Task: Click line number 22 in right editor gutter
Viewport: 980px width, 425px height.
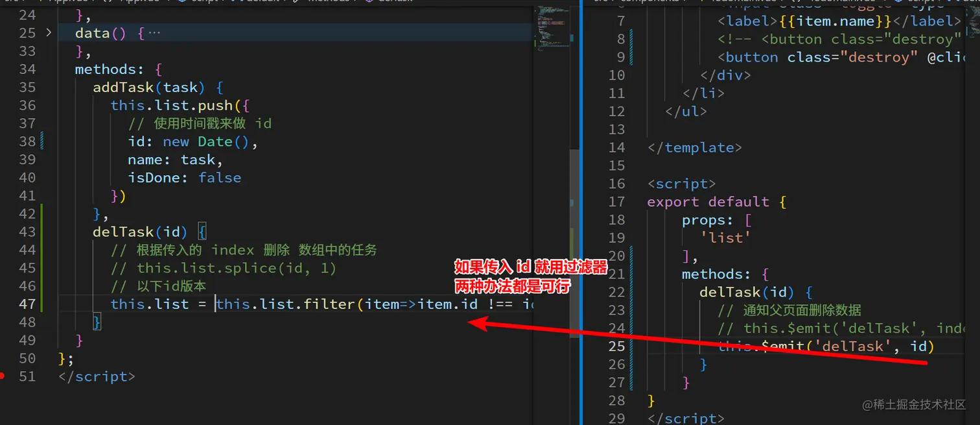Action: 616,292
